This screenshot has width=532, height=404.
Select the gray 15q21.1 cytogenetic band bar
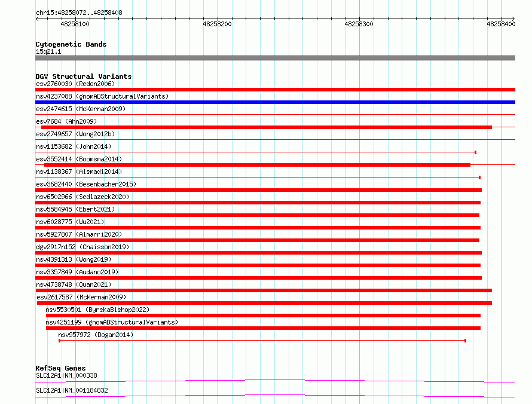(x=275, y=58)
